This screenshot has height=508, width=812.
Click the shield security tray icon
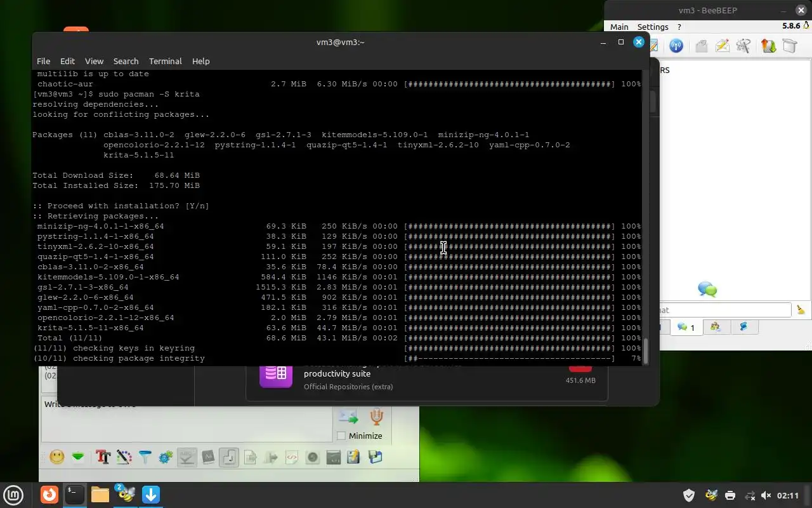pyautogui.click(x=689, y=495)
